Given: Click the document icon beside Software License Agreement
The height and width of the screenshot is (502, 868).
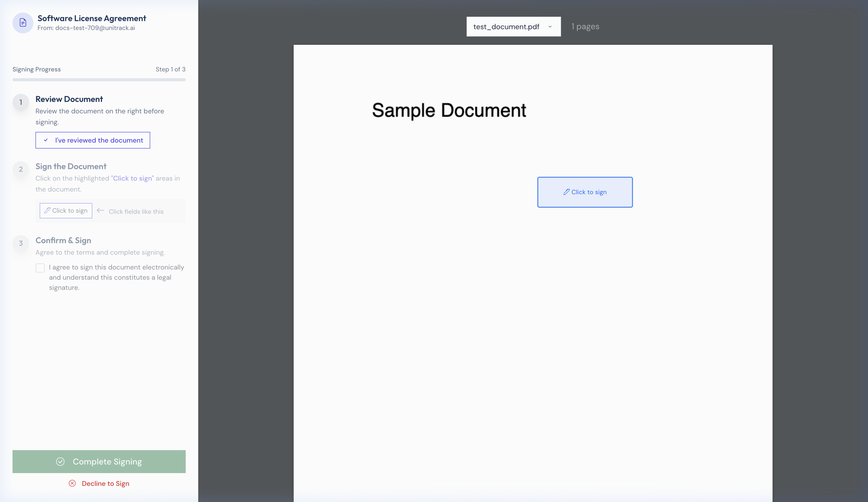Looking at the screenshot, I should [22, 23].
